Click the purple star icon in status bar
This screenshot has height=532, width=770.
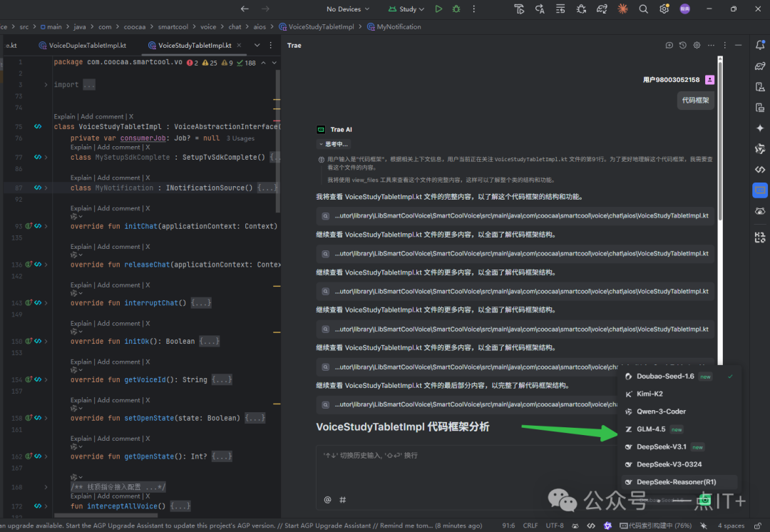click(607, 526)
